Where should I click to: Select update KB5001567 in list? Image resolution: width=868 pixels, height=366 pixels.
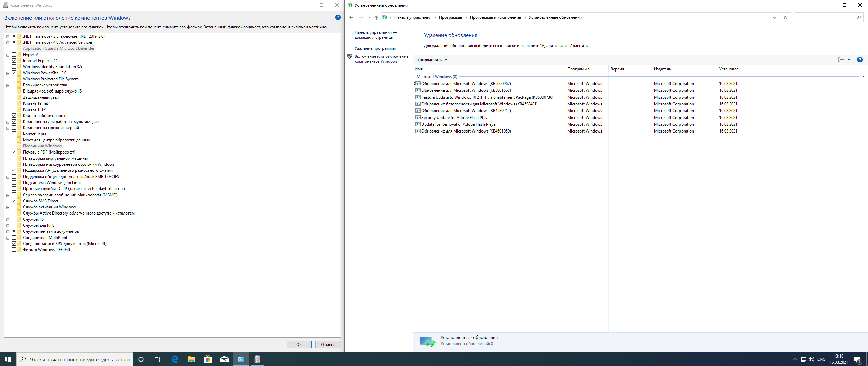pos(579,90)
